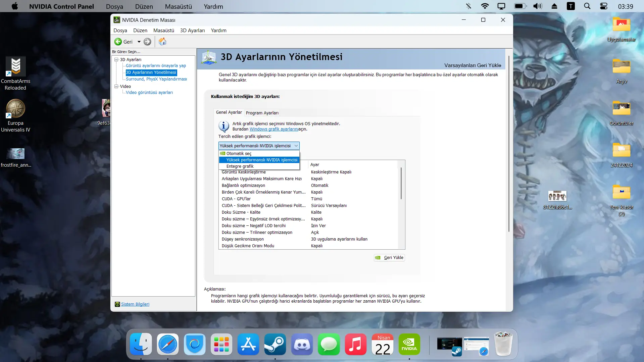The width and height of the screenshot is (644, 362).
Task: Switch to the Program Ayarları tab
Action: [262, 113]
